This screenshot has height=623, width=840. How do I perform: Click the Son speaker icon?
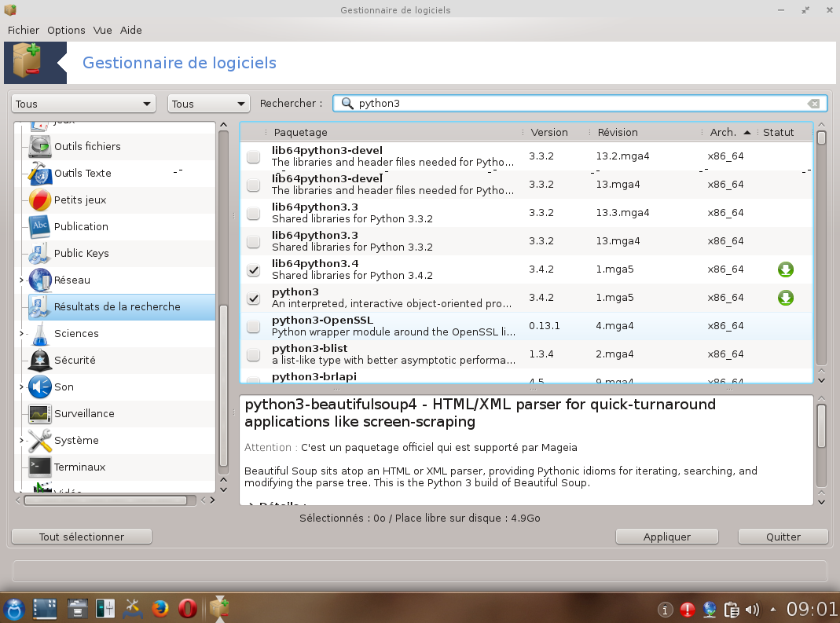[x=40, y=387]
